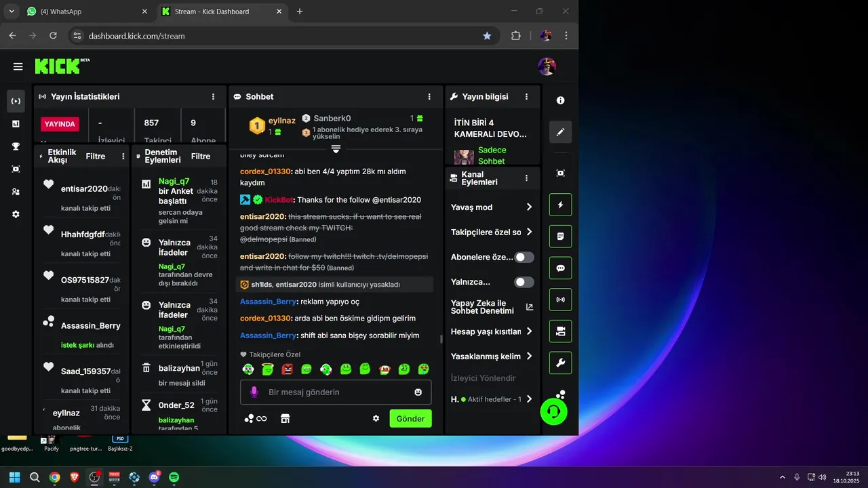Click the wrench widget icon in right toolbar

click(561, 363)
